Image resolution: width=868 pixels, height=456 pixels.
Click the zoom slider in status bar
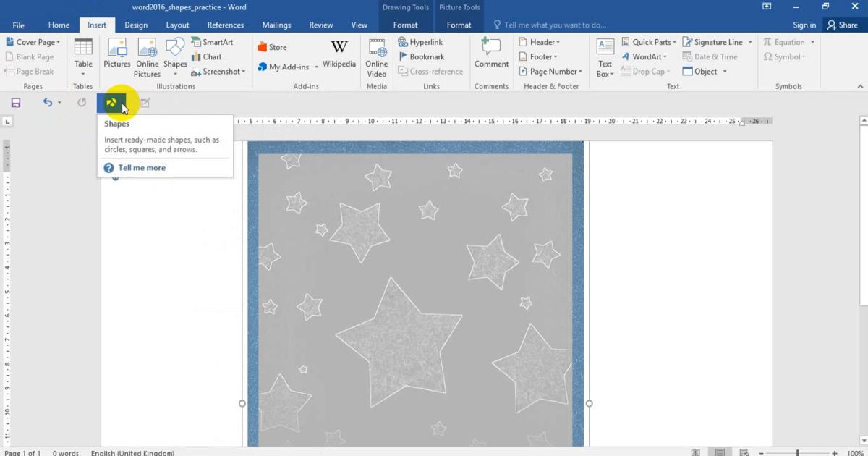tap(798, 452)
